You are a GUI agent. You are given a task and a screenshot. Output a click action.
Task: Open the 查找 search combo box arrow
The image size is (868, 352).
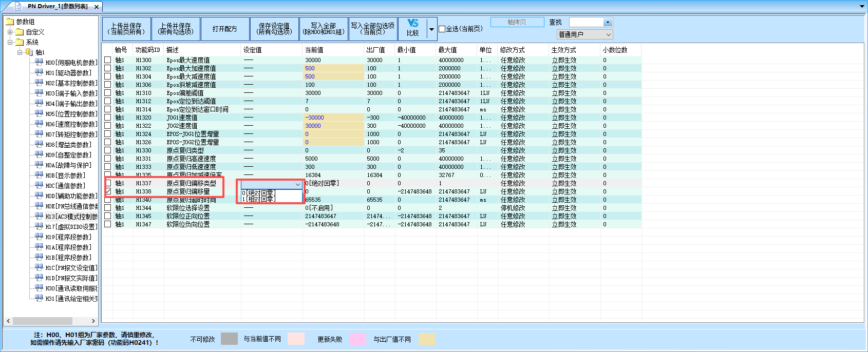pos(608,22)
